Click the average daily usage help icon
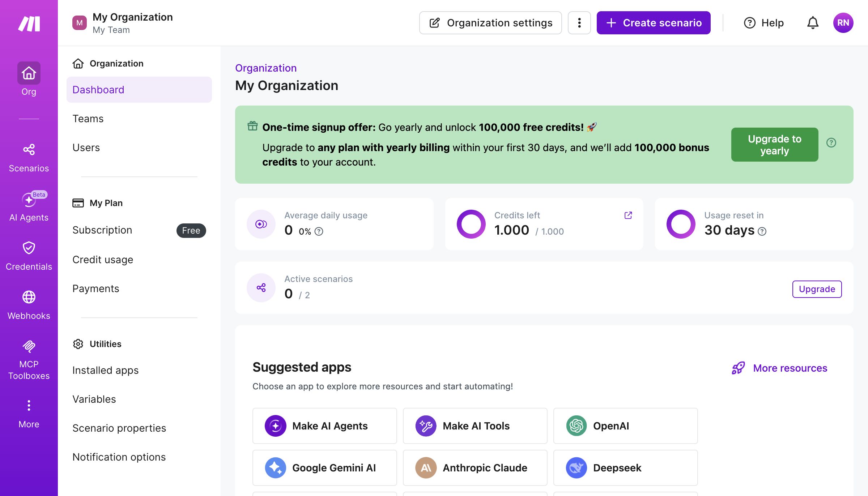 tap(319, 231)
